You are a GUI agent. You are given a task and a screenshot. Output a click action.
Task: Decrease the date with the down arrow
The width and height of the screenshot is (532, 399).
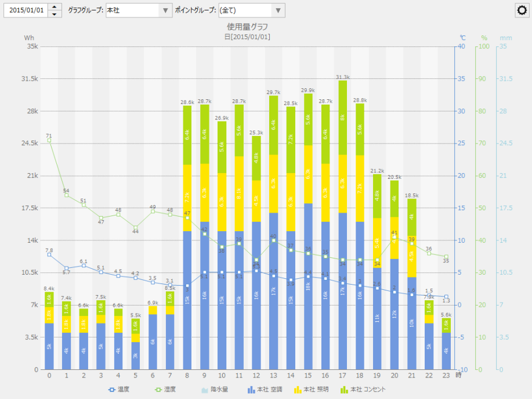tap(55, 14)
